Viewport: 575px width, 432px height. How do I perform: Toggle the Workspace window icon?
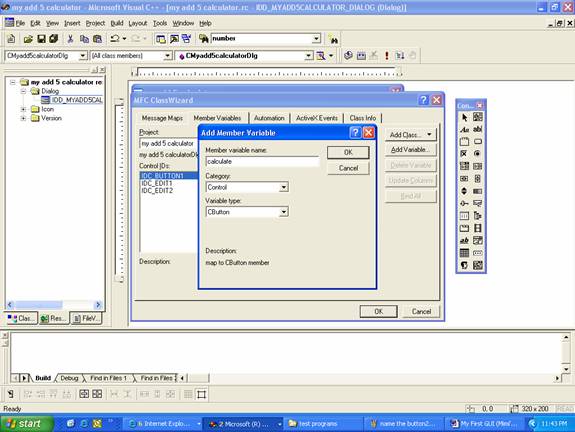point(161,39)
